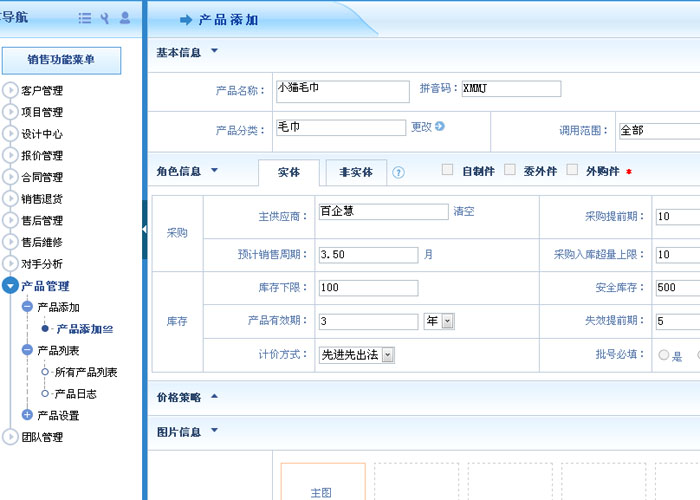Click the help question mark icon beside 非实体
700x500 pixels.
tap(398, 172)
